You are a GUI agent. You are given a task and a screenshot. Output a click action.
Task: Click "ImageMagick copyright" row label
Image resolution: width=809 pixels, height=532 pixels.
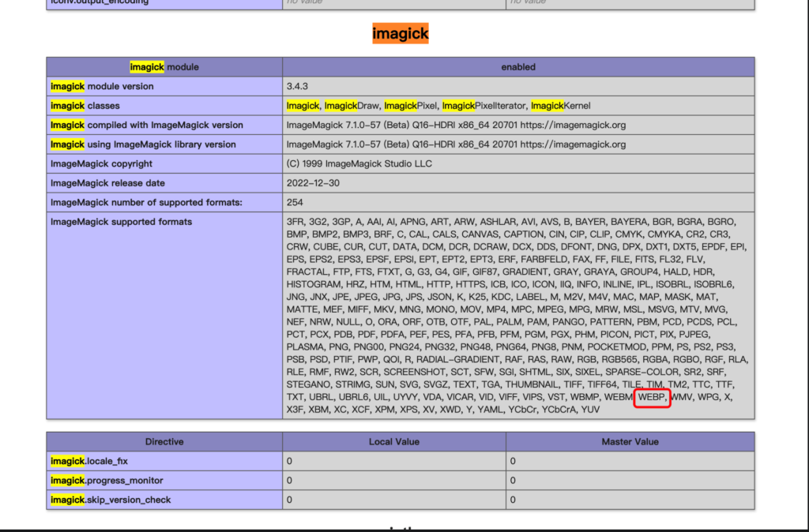click(101, 163)
